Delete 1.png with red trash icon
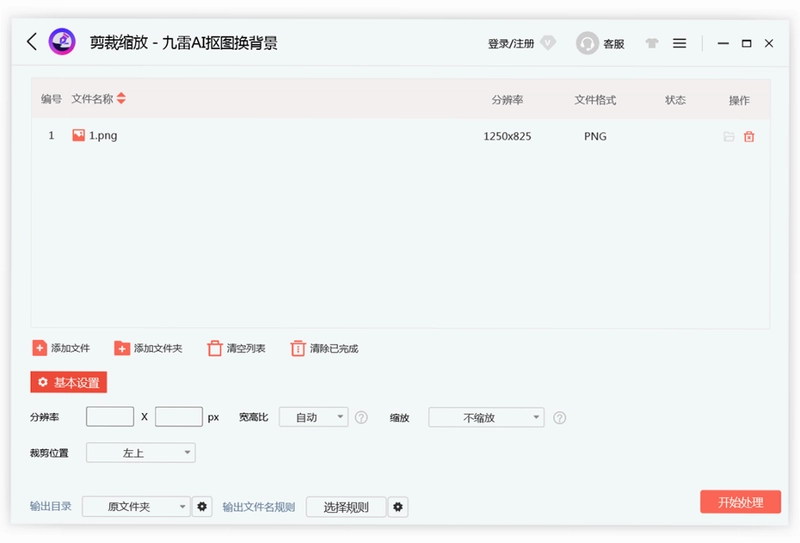This screenshot has height=543, width=800. coord(749,136)
